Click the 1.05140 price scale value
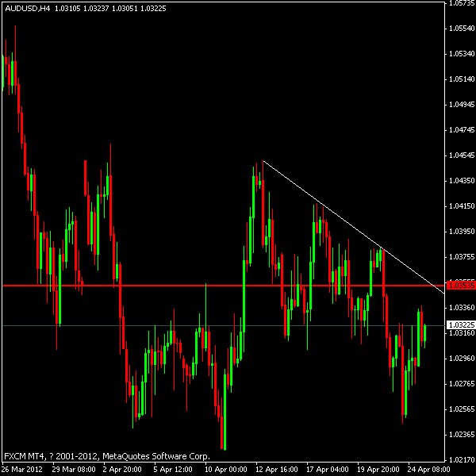 click(x=462, y=79)
